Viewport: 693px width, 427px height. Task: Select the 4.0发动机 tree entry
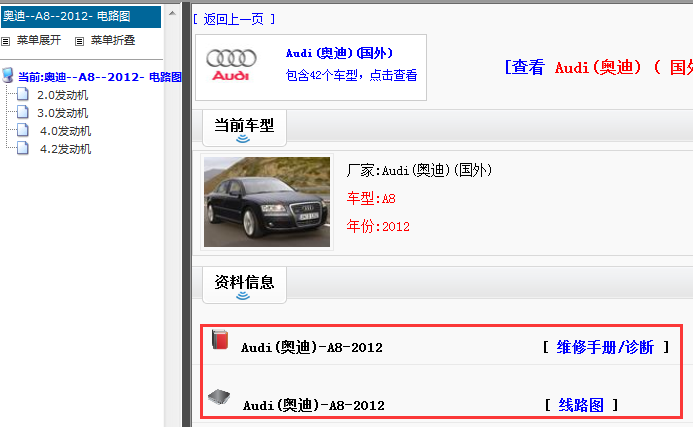click(x=65, y=131)
